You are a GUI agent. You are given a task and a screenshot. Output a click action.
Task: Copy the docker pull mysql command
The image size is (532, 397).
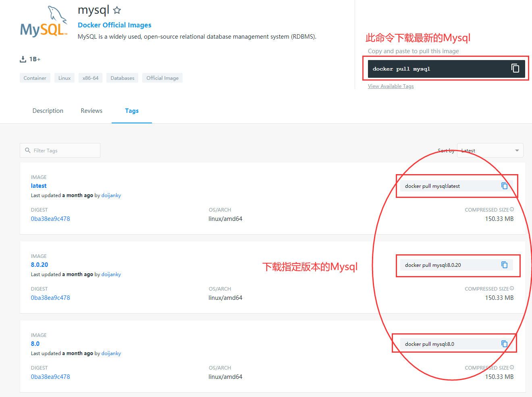click(515, 68)
